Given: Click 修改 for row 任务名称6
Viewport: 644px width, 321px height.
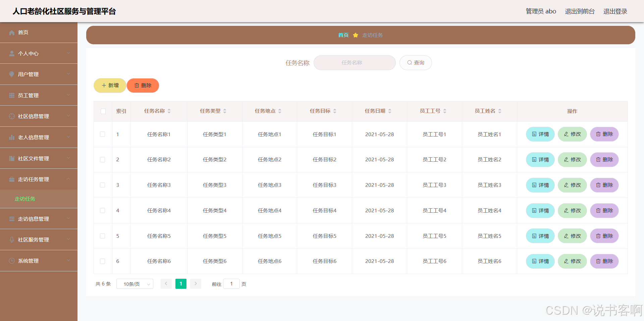Looking at the screenshot, I should tap(572, 261).
